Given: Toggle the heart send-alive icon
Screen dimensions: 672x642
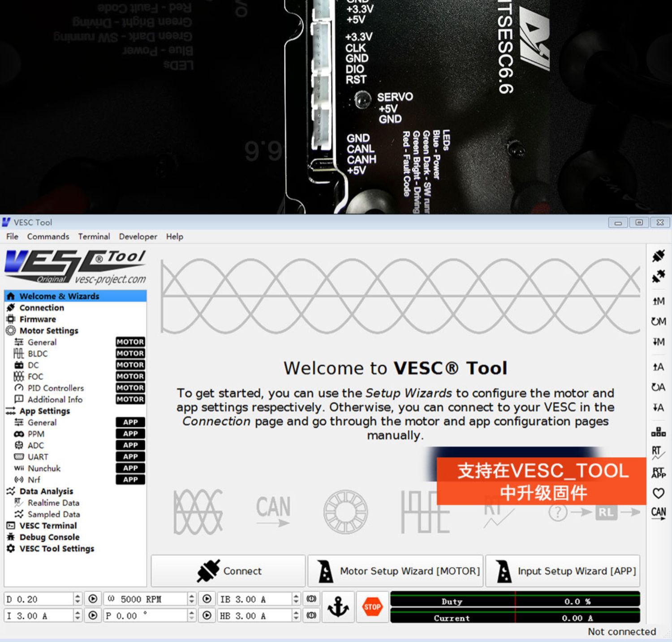Looking at the screenshot, I should point(658,493).
